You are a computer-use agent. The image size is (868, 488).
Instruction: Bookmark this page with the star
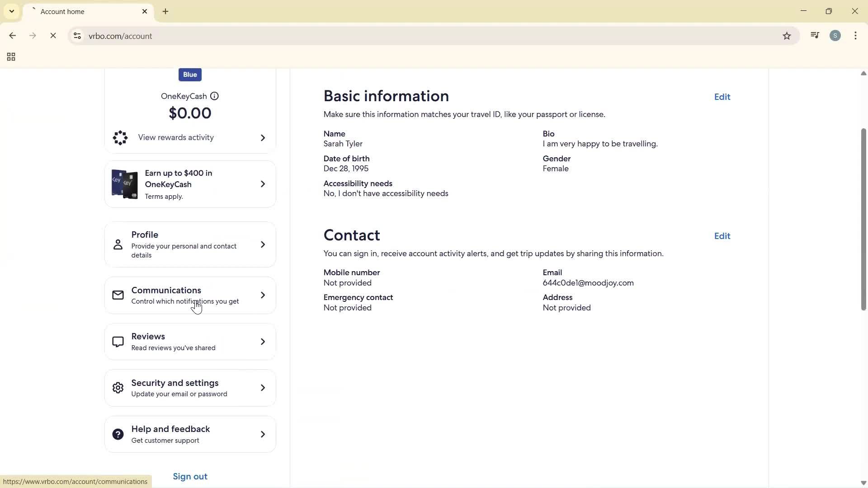pyautogui.click(x=787, y=36)
